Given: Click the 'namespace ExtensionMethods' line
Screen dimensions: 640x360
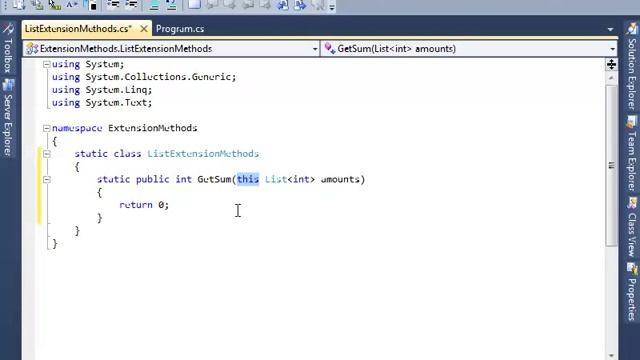Looking at the screenshot, I should point(124,128).
